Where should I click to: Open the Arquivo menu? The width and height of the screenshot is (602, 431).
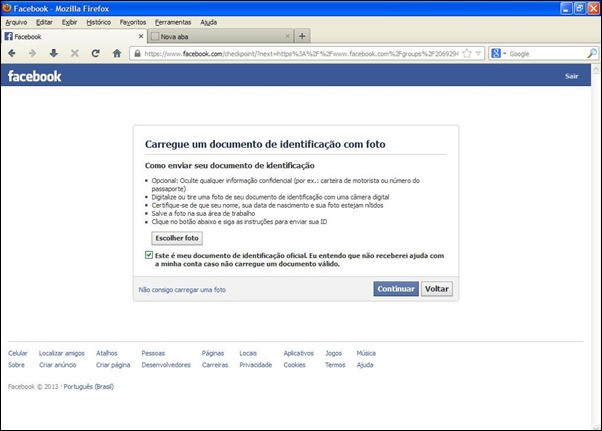[16, 22]
